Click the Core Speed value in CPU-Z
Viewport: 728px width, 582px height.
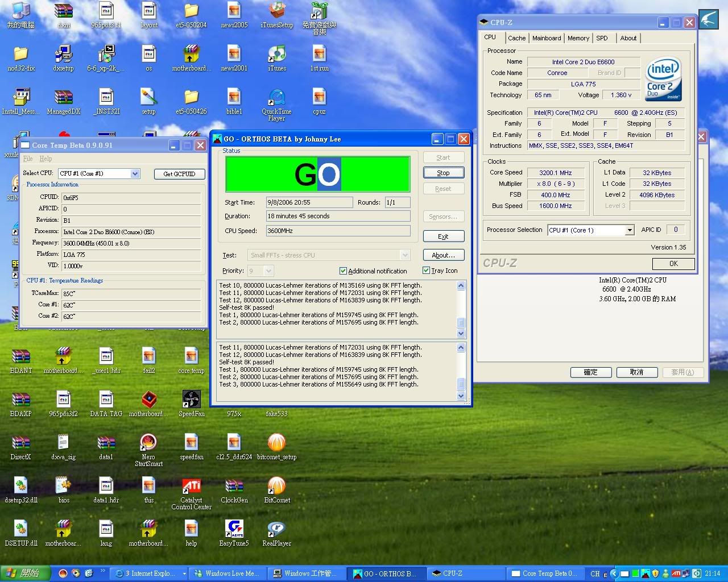point(556,173)
